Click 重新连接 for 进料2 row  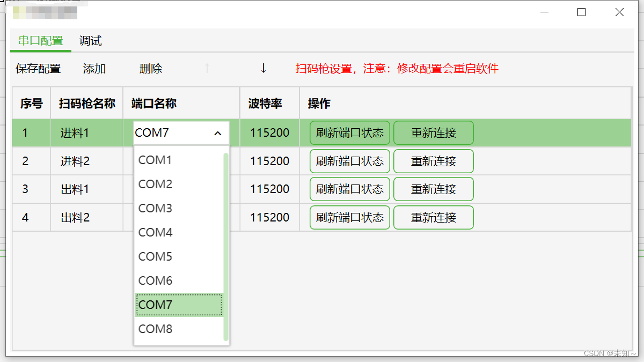[x=433, y=161]
